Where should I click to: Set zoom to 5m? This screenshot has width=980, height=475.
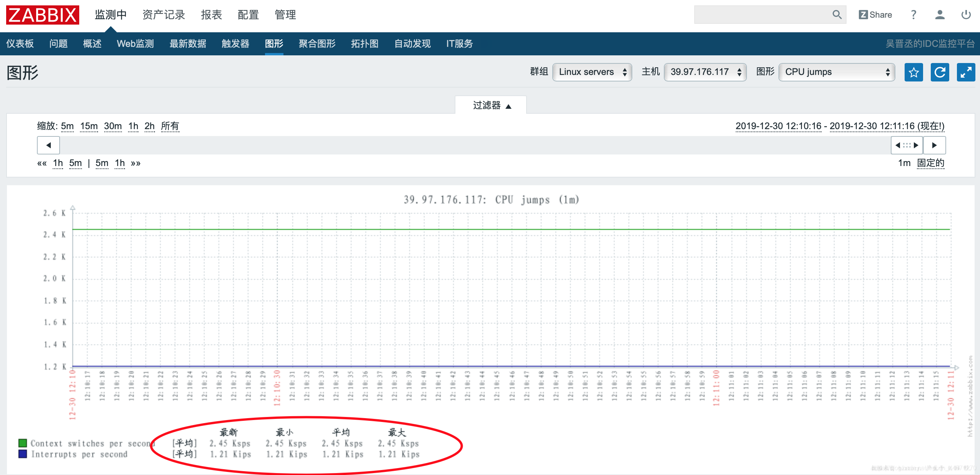pyautogui.click(x=67, y=126)
